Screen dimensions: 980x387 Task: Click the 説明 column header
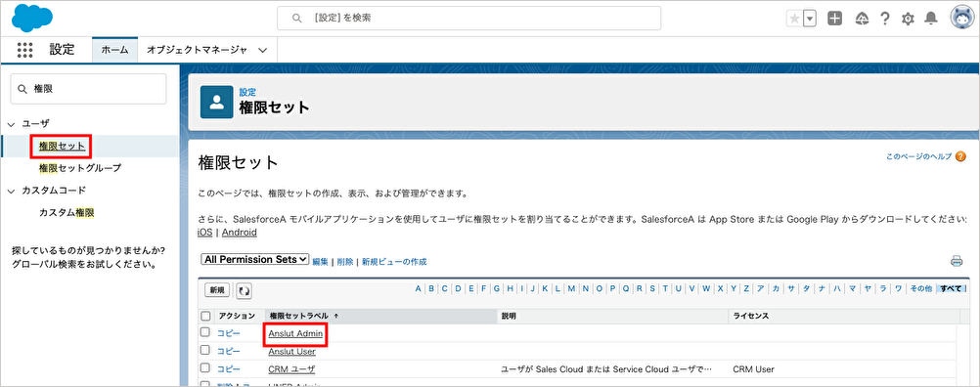[509, 316]
